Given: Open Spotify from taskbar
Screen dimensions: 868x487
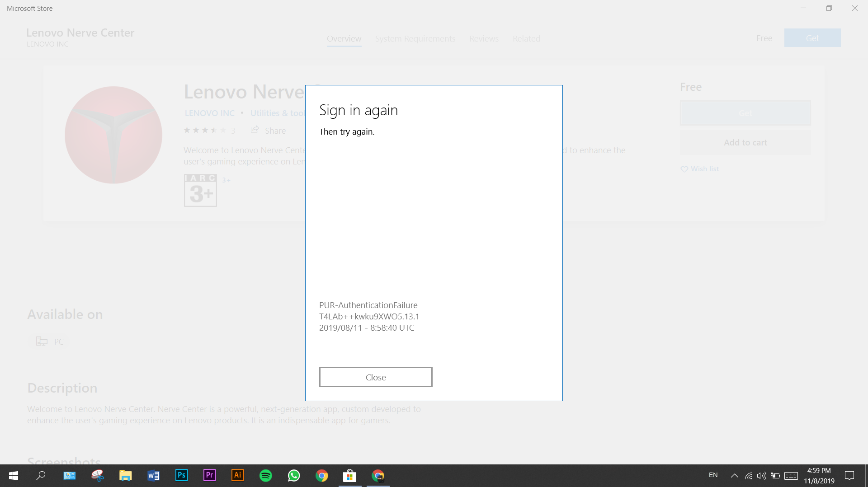Looking at the screenshot, I should [x=266, y=476].
